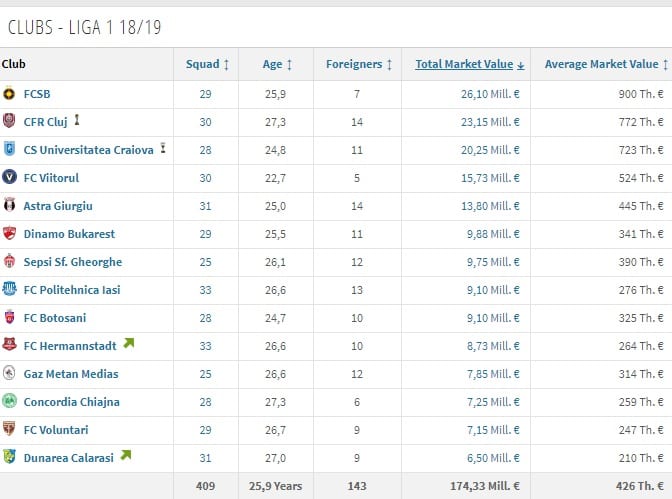The width and height of the screenshot is (672, 499).
Task: Click the Dunarea Calarasi club crest
Action: click(9, 458)
